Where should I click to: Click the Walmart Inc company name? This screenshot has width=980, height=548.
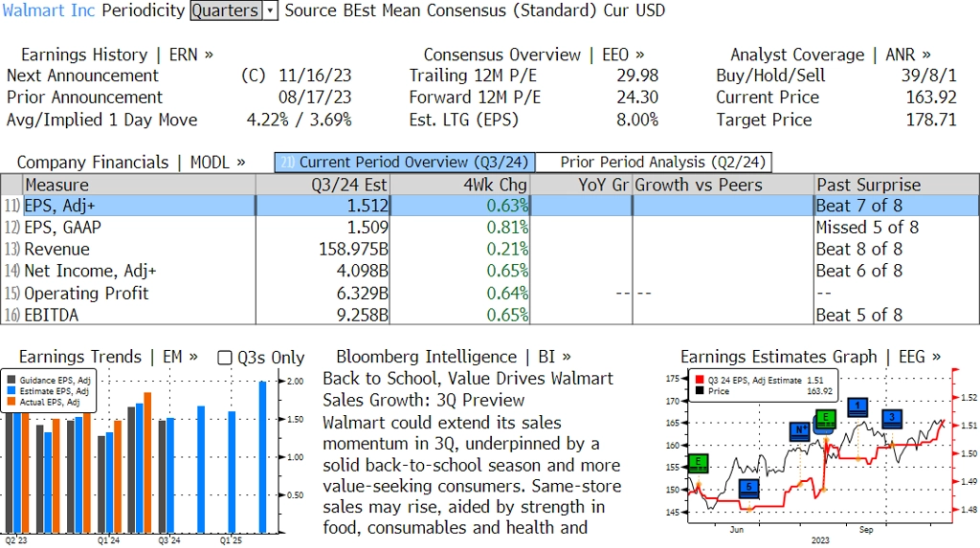click(x=49, y=11)
